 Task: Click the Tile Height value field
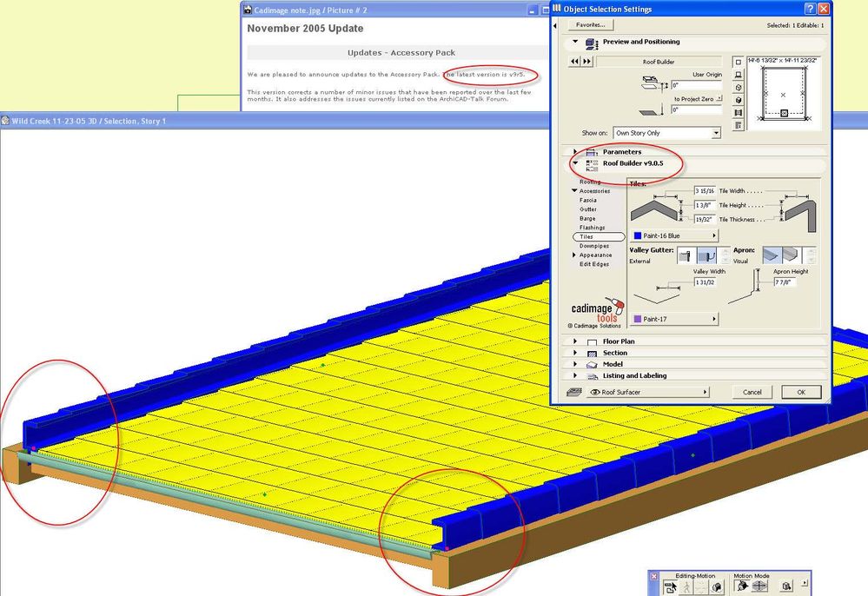705,205
